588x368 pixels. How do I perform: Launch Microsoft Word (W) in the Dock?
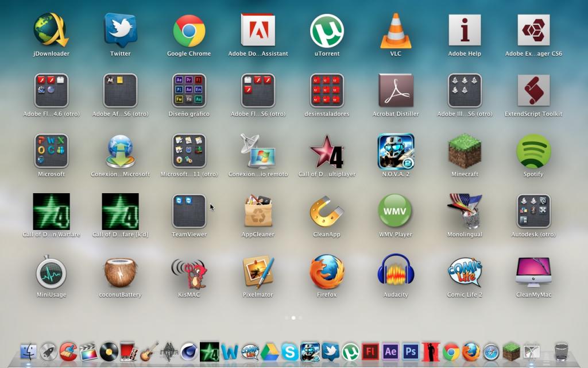pos(229,352)
